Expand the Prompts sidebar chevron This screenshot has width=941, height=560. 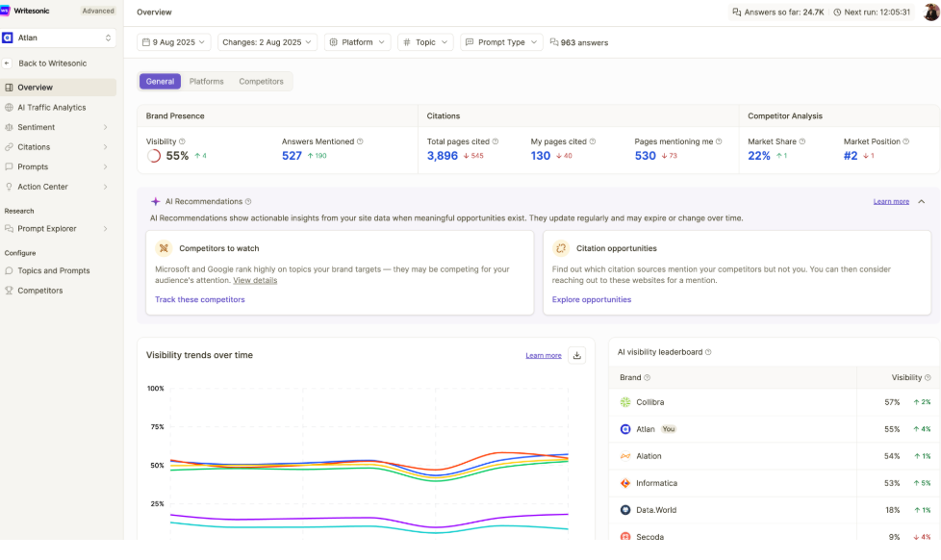click(106, 166)
